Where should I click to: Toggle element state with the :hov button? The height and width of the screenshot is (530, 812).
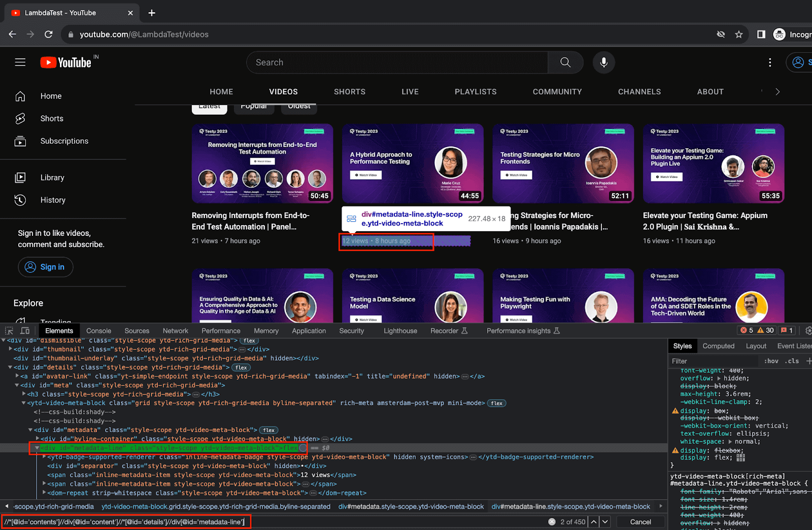(771, 361)
